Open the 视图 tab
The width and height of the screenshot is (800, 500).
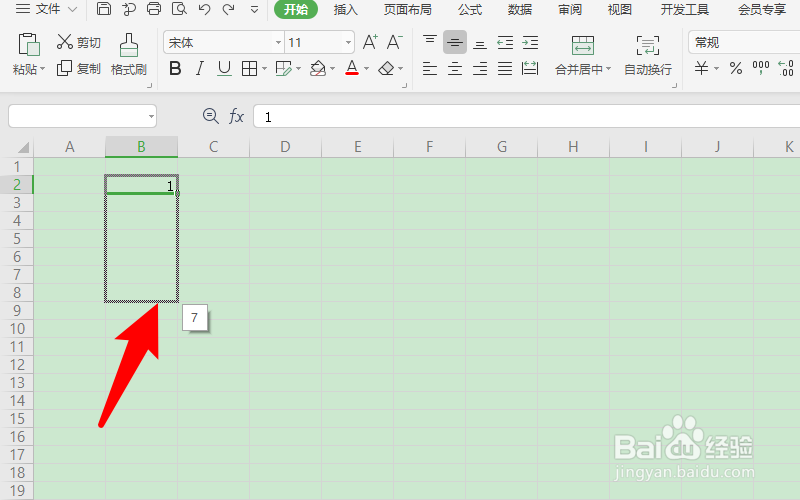(x=620, y=9)
